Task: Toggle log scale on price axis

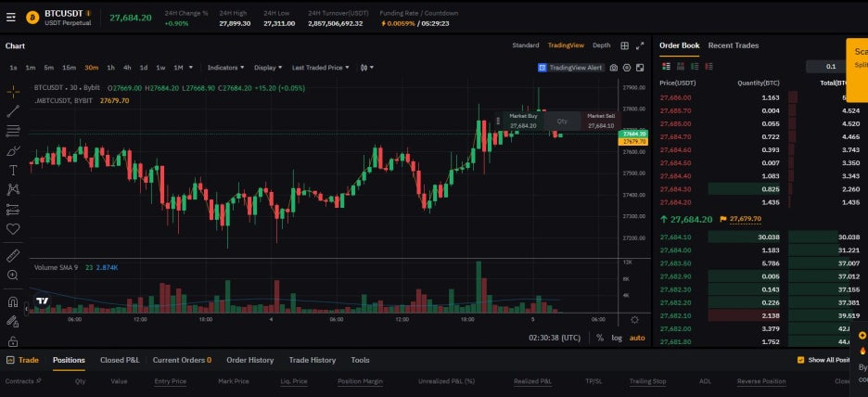Action: coord(617,338)
